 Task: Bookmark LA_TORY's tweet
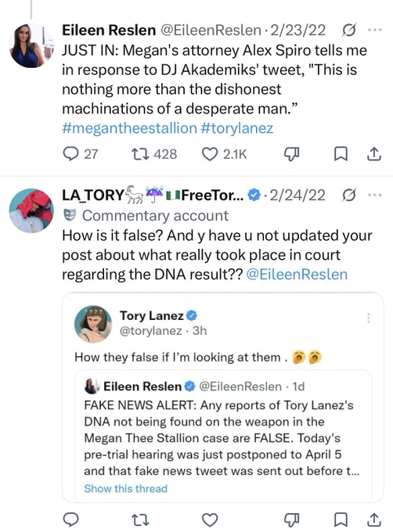point(341,519)
